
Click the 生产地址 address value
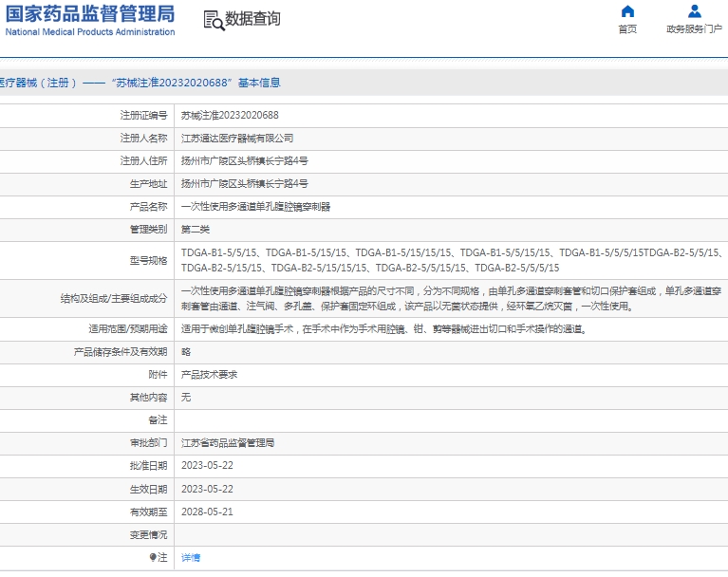(x=245, y=184)
